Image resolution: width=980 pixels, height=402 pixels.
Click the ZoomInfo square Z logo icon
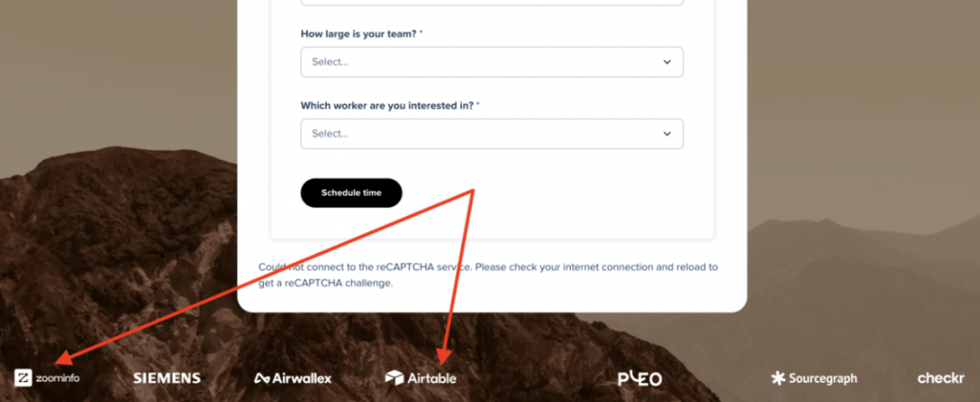point(23,377)
